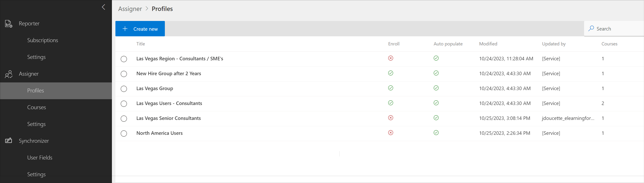The image size is (644, 183).
Task: Click green Enroll check for Las Vegas Group
Action: (391, 88)
